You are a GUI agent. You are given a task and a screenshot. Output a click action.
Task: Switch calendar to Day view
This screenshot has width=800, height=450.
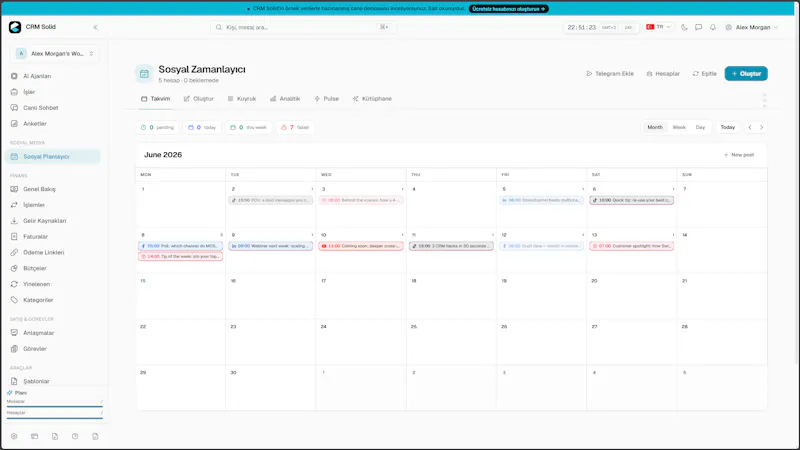(700, 127)
